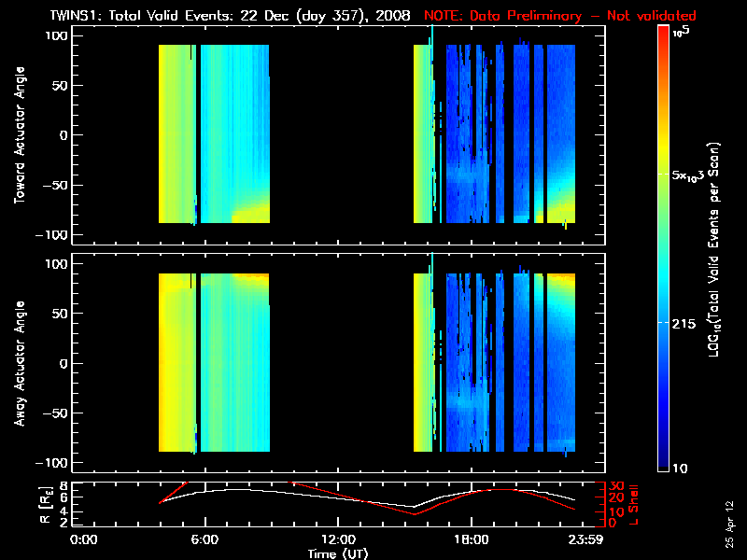This screenshot has width=747, height=560.
Task: Click the black midday data gap in Away panel
Action: tap(341, 363)
